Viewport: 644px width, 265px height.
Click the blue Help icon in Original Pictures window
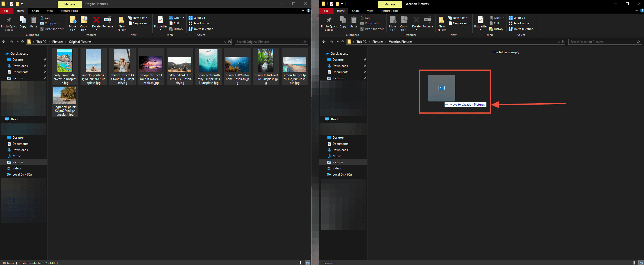[x=309, y=11]
